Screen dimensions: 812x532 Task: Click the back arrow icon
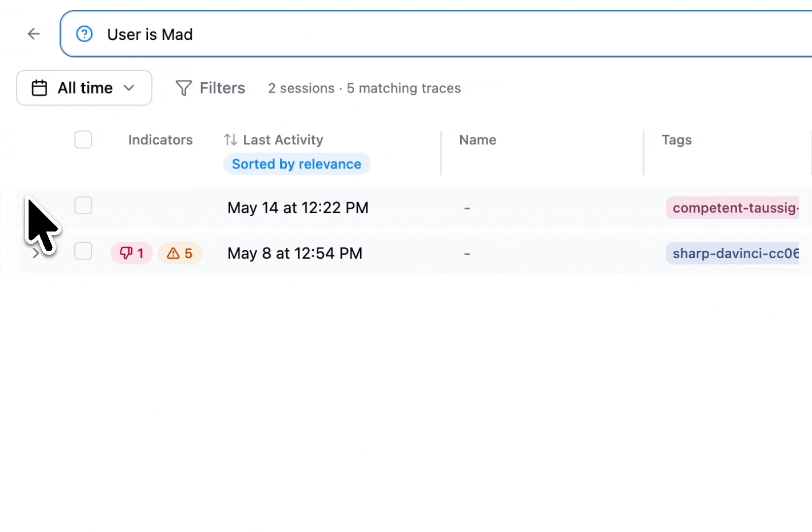tap(34, 34)
